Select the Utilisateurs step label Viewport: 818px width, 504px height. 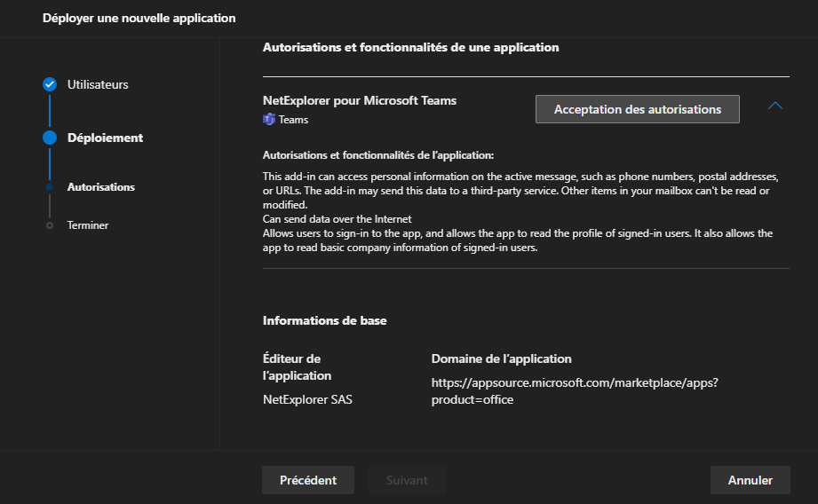coord(98,84)
